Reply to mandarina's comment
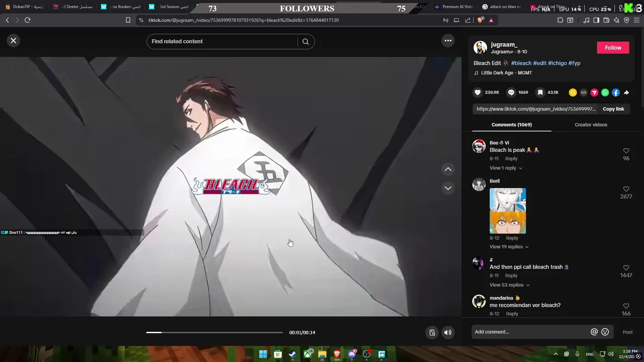644x362 pixels. point(512,314)
